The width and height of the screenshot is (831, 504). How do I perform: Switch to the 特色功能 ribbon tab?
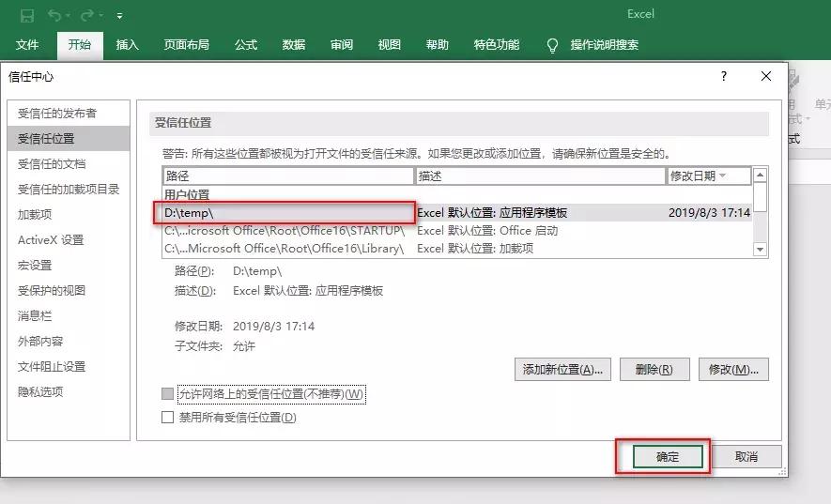tap(497, 45)
